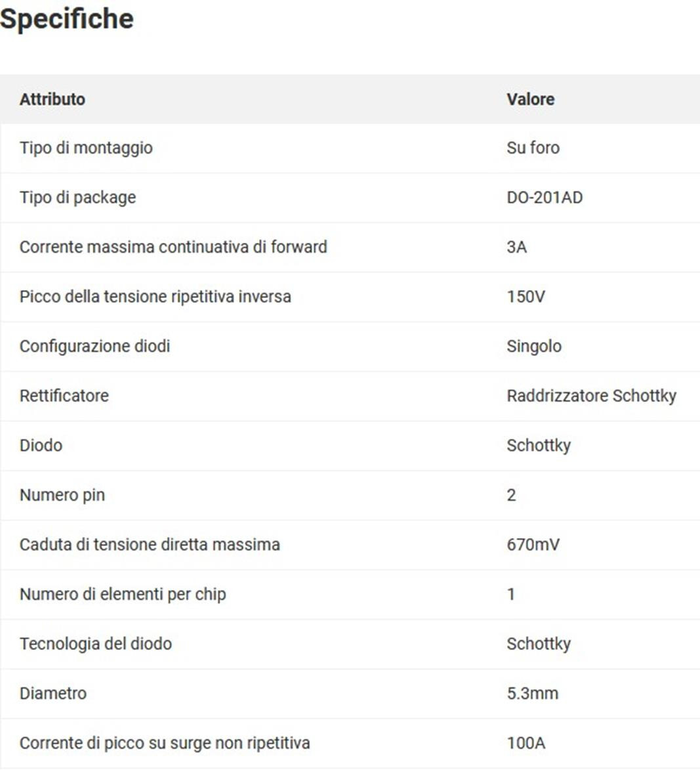The width and height of the screenshot is (700, 770).
Task: Click the 100A surge current value
Action: tap(525, 742)
